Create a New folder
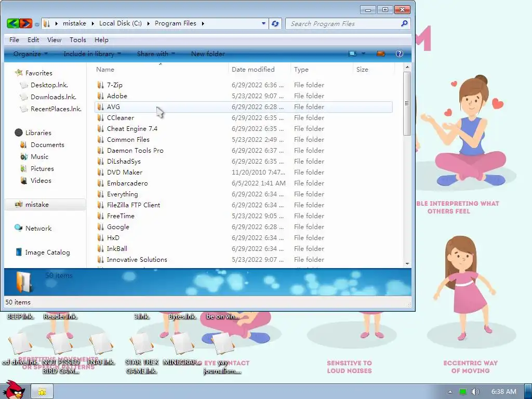This screenshot has height=399, width=532. click(208, 54)
